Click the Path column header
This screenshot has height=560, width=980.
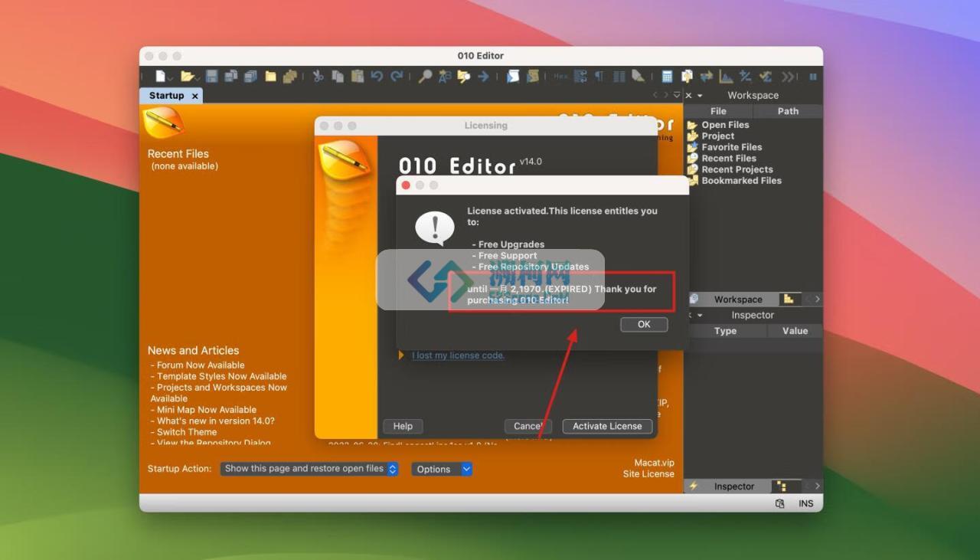coord(788,111)
